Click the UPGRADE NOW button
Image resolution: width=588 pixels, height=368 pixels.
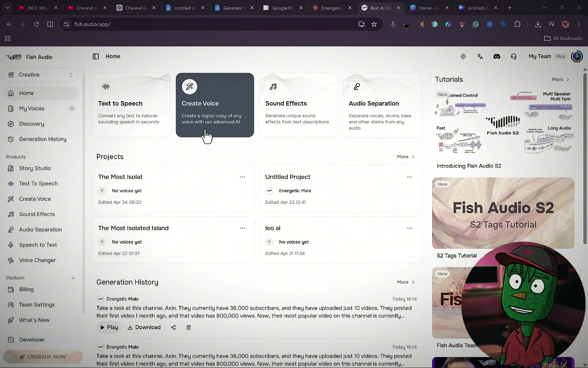tap(43, 357)
